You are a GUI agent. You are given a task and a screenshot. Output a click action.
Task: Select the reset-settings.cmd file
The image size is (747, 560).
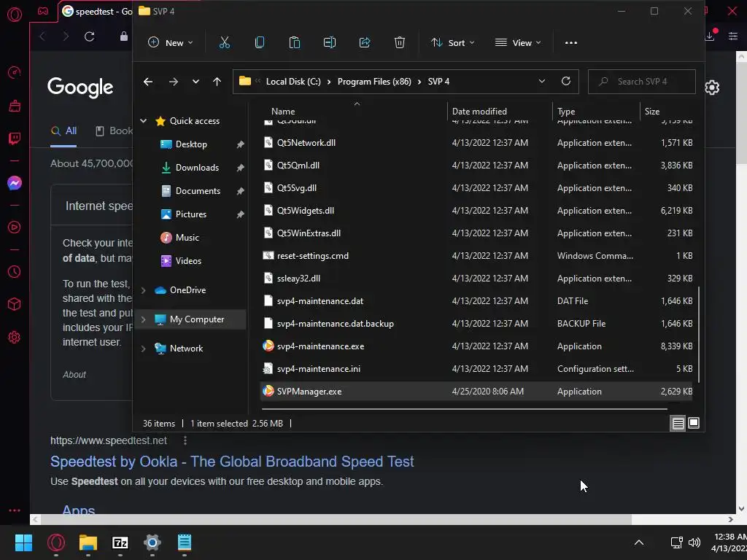[476, 256]
